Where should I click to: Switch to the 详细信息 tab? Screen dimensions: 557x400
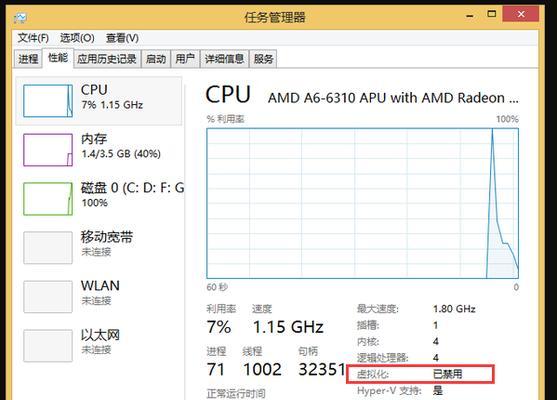click(x=225, y=59)
